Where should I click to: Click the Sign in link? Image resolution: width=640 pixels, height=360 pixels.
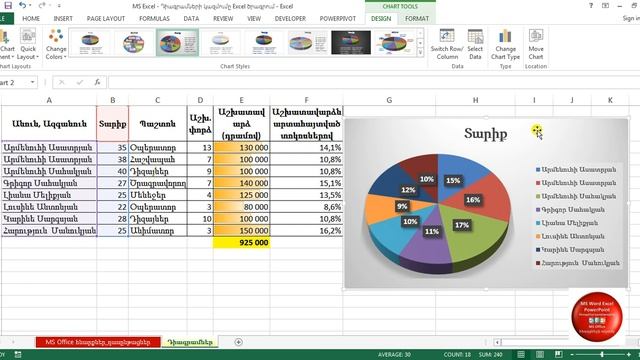pyautogui.click(x=631, y=18)
